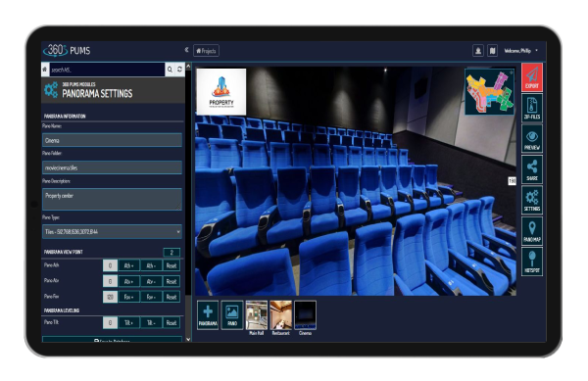This screenshot has height=381, width=588.
Task: Click the add Panorama plus icon
Action: point(208,315)
